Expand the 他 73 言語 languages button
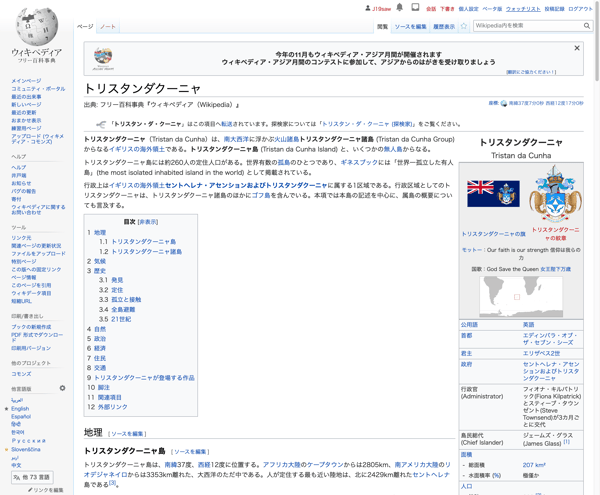Viewport: 600px width, 495px height. coord(32,477)
